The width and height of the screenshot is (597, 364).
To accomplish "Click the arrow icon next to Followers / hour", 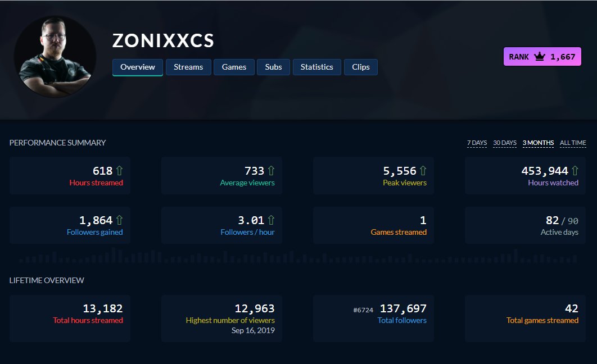I will [x=270, y=220].
